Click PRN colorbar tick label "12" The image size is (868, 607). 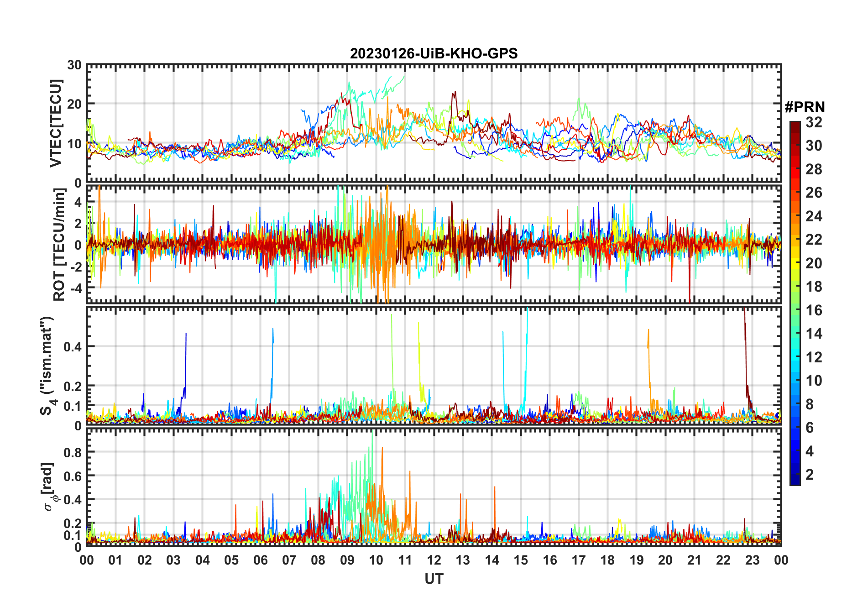[814, 357]
